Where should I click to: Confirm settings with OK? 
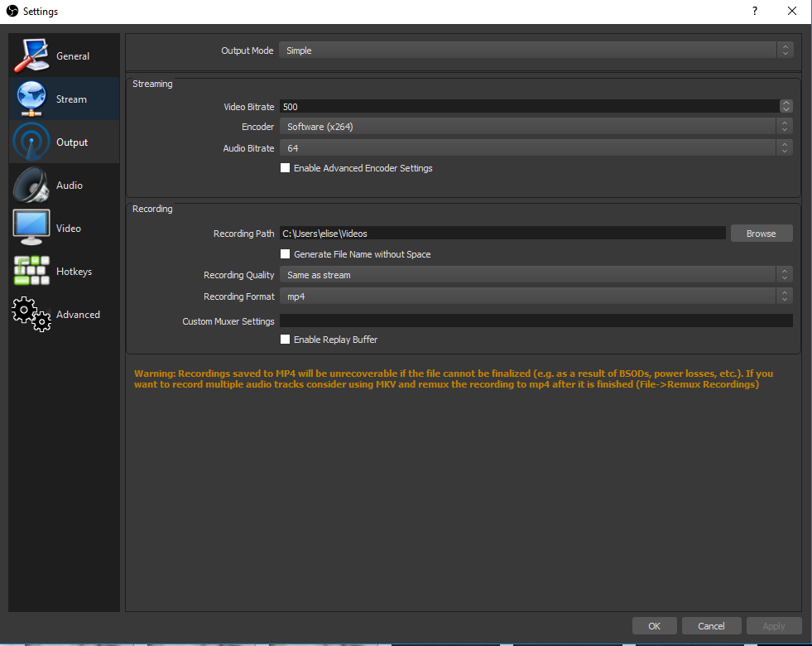pyautogui.click(x=654, y=626)
